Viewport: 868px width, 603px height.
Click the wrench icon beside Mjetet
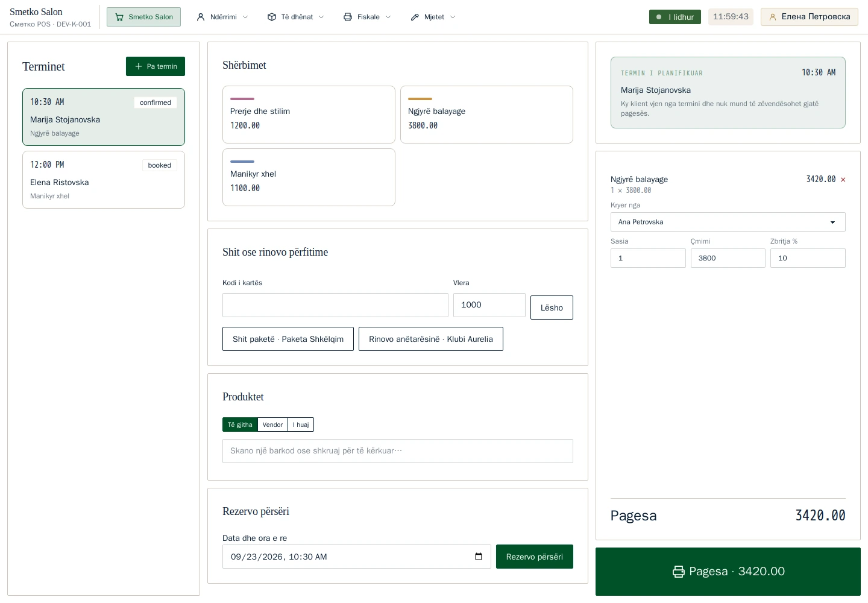[x=415, y=17]
